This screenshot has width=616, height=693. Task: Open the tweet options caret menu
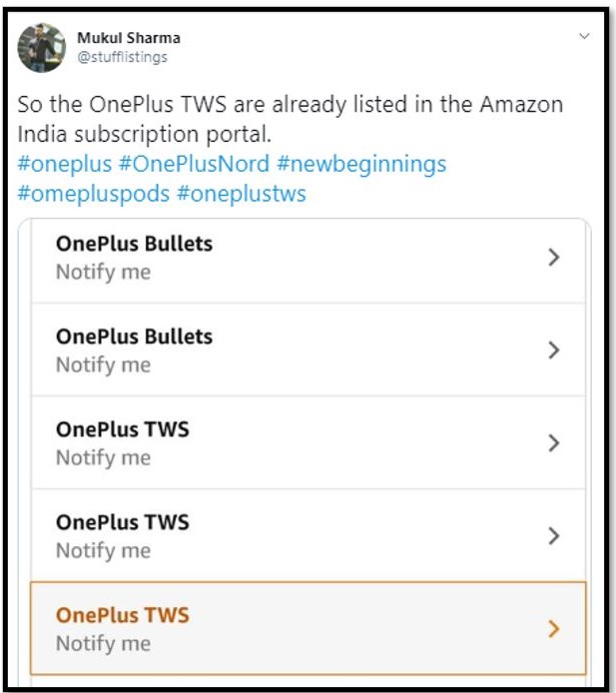[x=585, y=36]
